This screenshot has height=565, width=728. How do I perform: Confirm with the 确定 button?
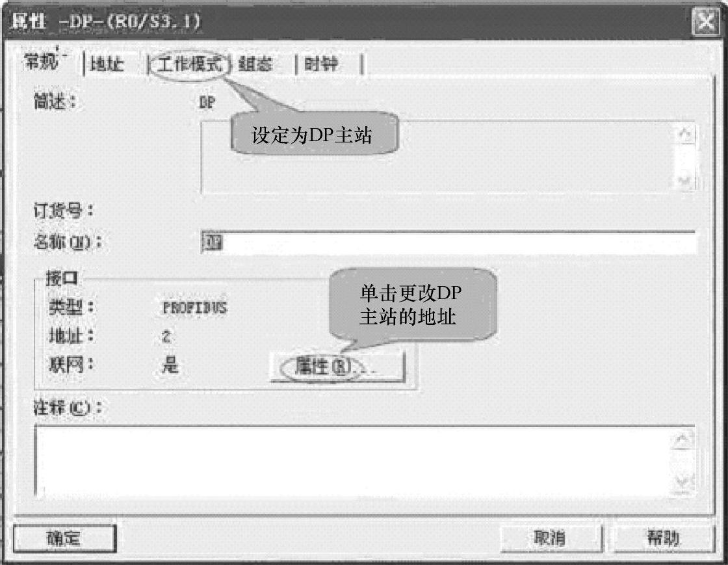click(x=64, y=538)
